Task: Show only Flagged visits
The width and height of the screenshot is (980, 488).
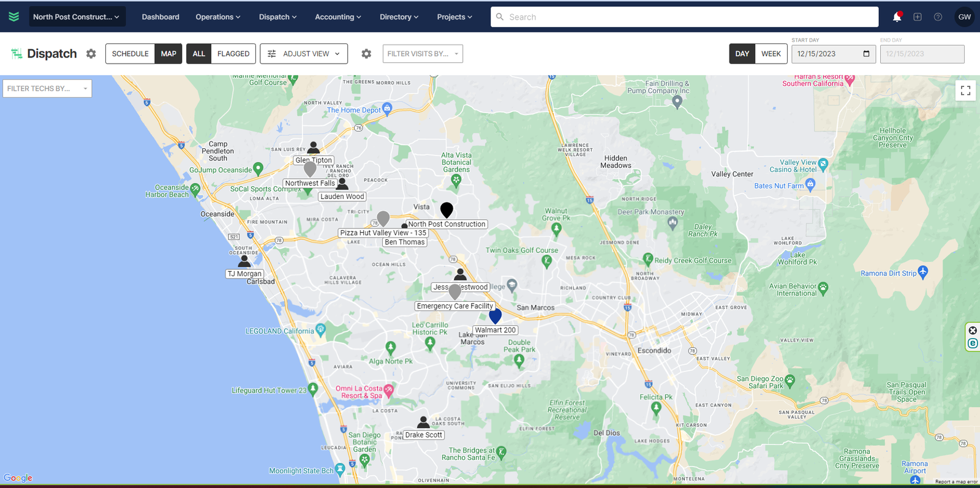Action: tap(233, 54)
